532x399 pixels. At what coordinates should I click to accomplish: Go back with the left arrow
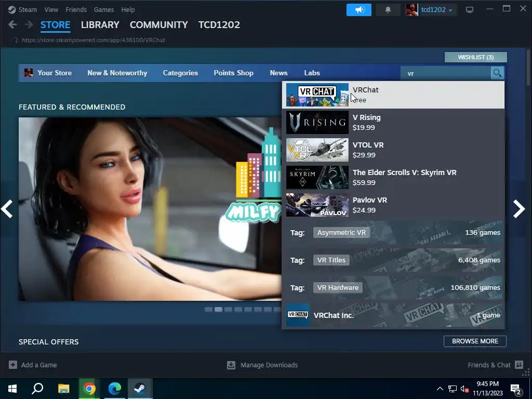(12, 24)
